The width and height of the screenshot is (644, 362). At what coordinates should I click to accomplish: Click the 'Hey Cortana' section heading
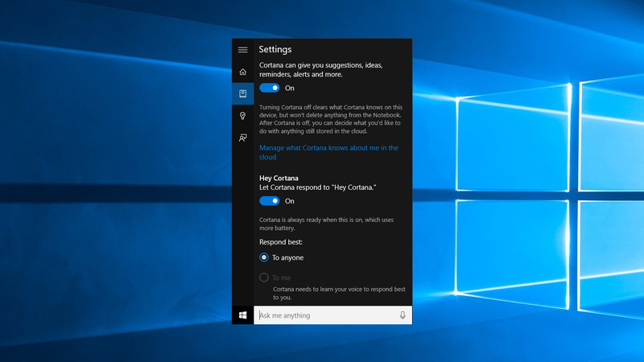pyautogui.click(x=279, y=178)
